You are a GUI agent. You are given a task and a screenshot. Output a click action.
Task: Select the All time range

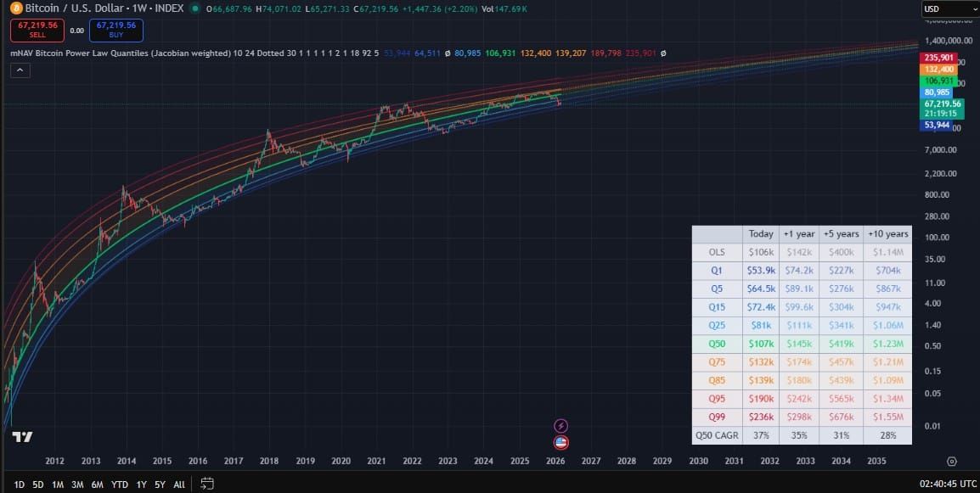click(x=178, y=484)
